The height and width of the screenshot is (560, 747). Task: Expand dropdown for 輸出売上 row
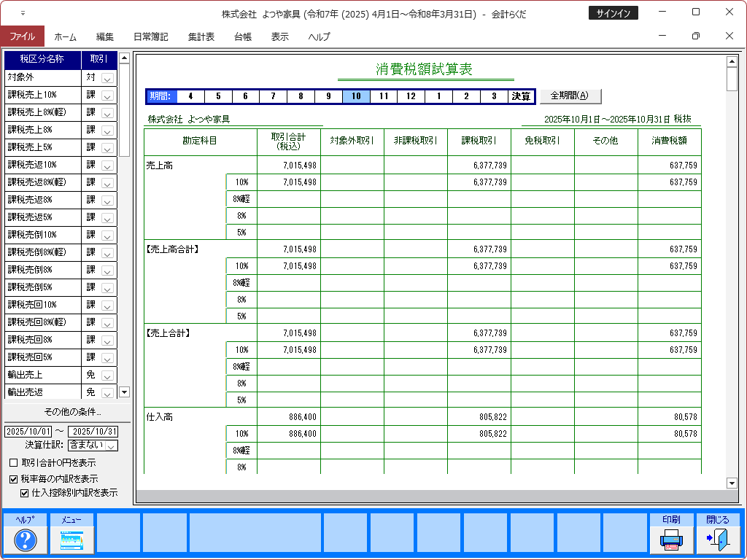pos(107,375)
